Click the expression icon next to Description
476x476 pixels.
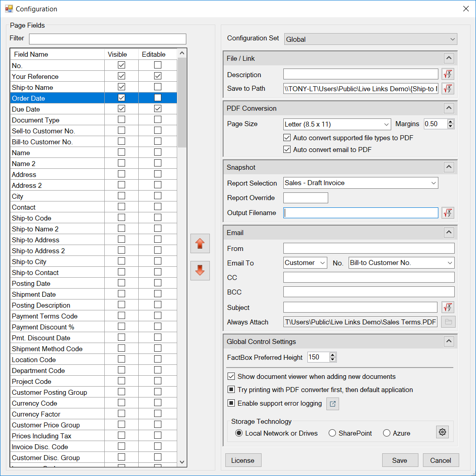click(x=448, y=74)
